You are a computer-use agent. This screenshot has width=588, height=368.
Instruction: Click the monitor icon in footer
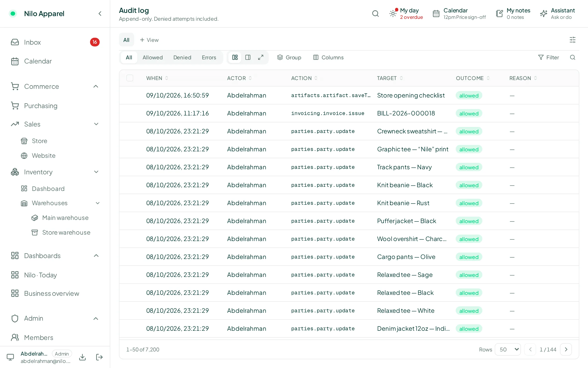pos(10,357)
